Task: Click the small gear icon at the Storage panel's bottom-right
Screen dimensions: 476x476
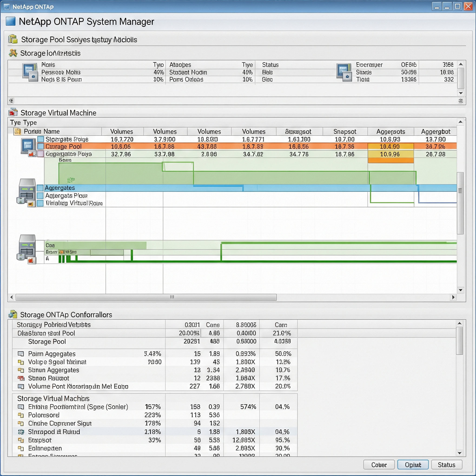Action: tap(460, 100)
